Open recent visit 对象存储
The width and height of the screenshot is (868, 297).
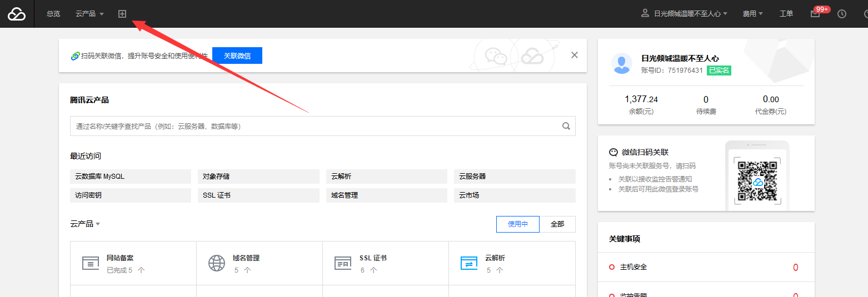coord(258,177)
